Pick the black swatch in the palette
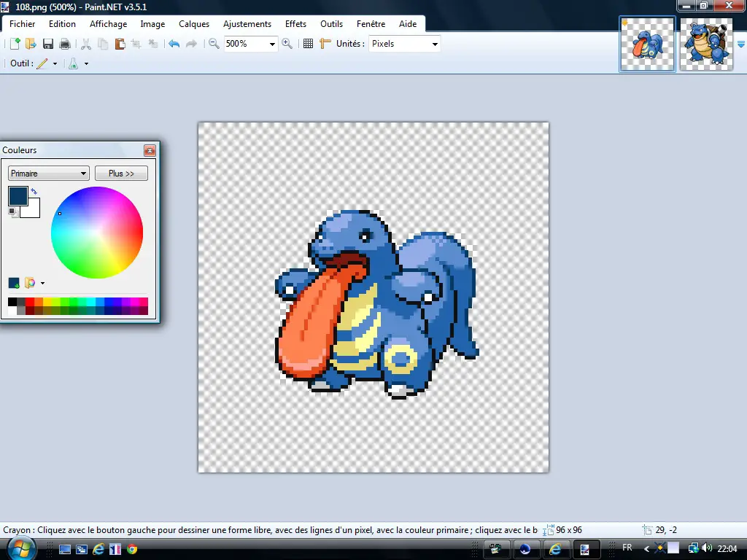This screenshot has height=560, width=747. click(x=12, y=302)
